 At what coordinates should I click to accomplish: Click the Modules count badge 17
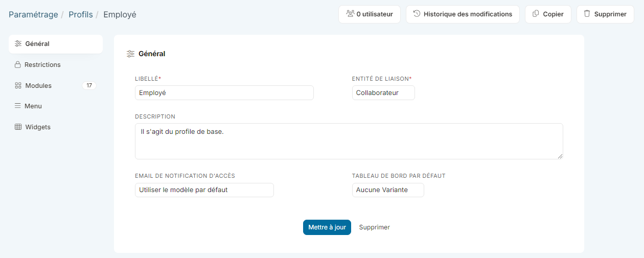[x=89, y=85]
